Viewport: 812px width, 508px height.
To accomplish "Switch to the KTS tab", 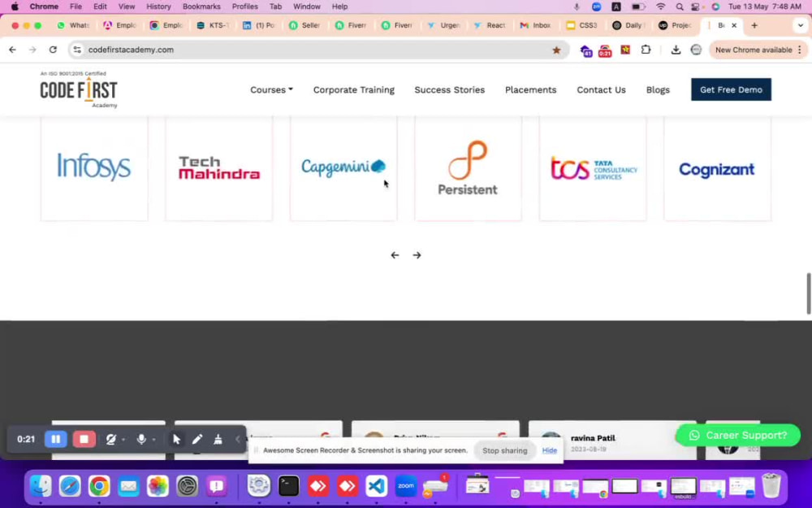I will [212, 25].
